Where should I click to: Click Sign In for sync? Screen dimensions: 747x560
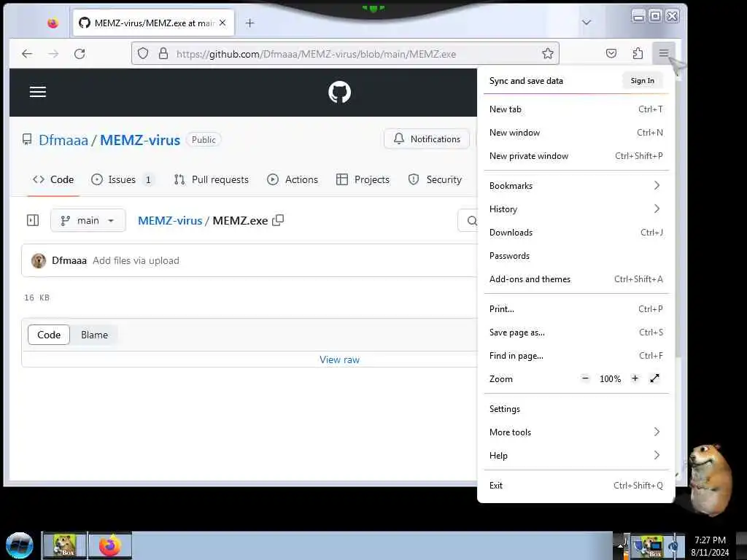point(642,80)
